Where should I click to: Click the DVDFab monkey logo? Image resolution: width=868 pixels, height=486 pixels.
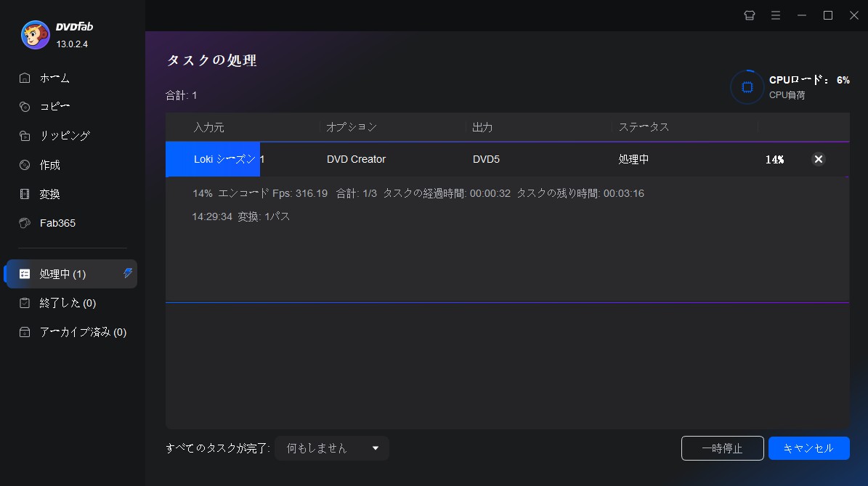[36, 35]
